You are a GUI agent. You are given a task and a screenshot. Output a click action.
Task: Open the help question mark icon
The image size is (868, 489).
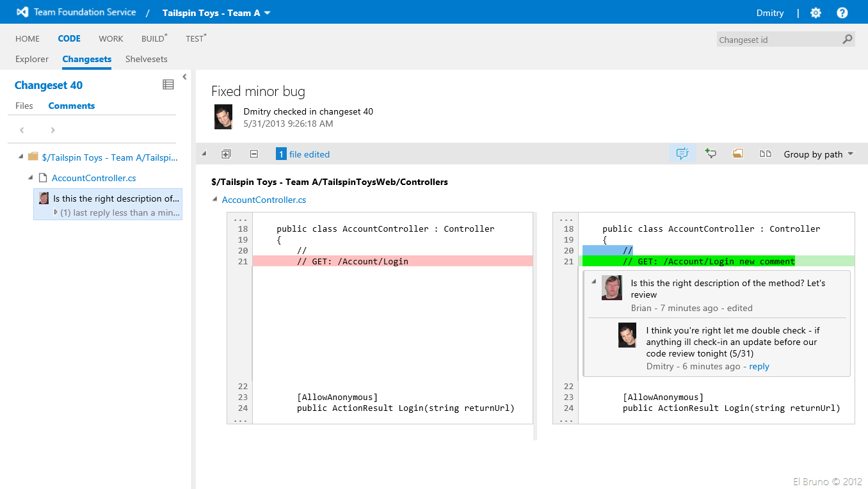(842, 13)
